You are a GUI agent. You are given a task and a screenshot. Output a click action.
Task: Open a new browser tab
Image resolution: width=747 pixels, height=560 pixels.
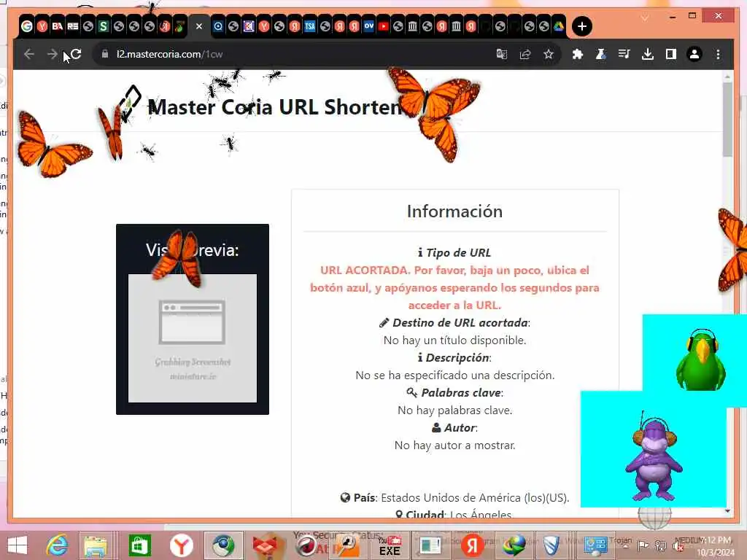(x=581, y=26)
